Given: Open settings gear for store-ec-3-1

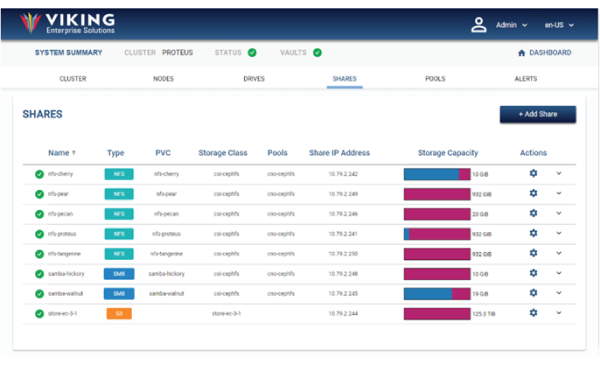Looking at the screenshot, I should coord(533,313).
